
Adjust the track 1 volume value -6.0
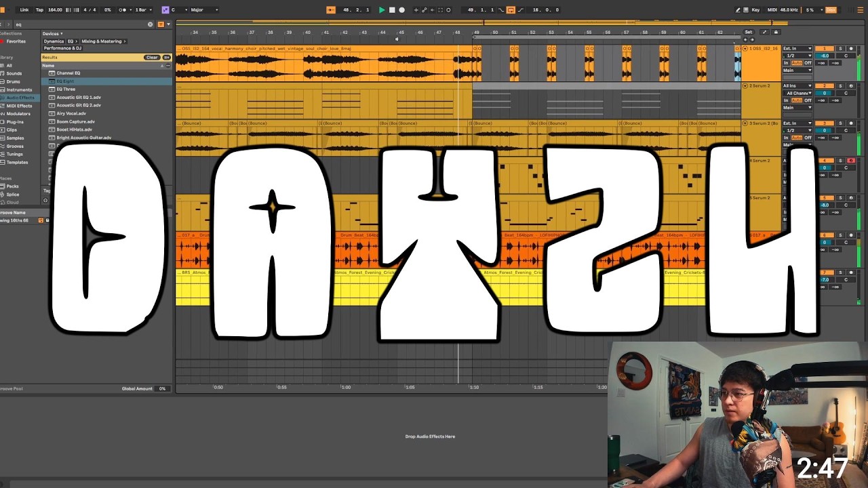coord(825,56)
